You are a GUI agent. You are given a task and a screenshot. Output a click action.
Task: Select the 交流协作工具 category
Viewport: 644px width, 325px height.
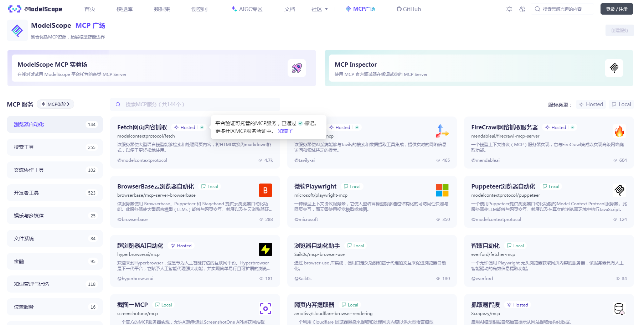(55, 170)
